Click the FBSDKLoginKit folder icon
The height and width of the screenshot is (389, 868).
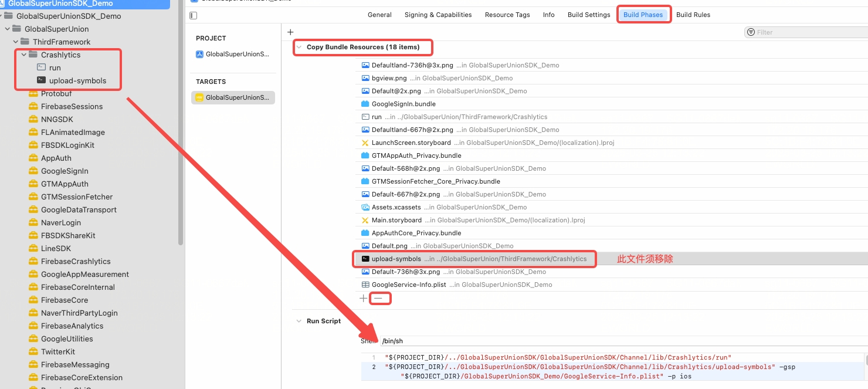[x=33, y=145]
